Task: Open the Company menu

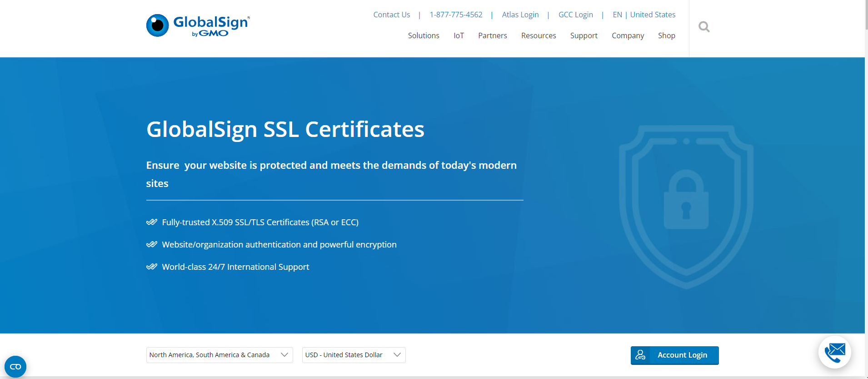Action: tap(628, 35)
